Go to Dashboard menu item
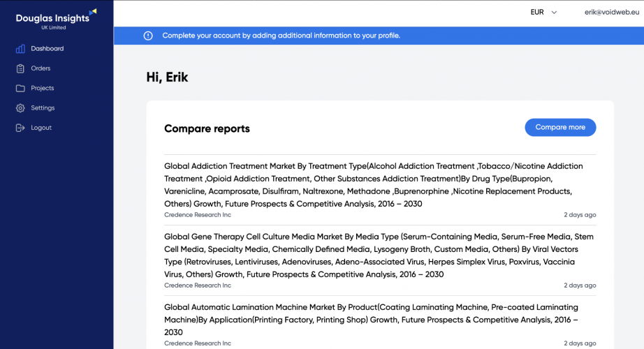644x349 pixels. point(47,49)
